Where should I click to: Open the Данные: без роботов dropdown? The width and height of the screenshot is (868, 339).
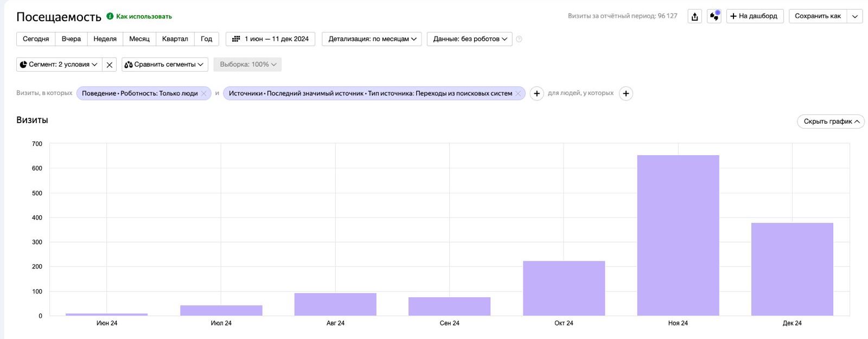[470, 39]
